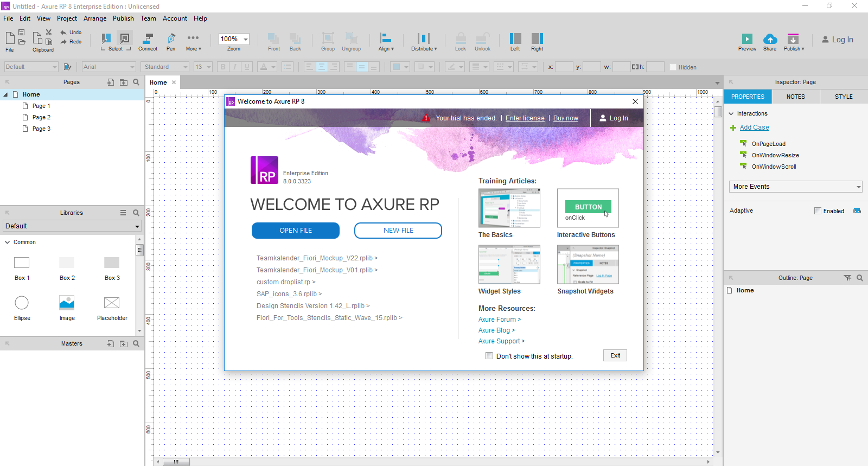Open the Arial font dropdown
Image resolution: width=868 pixels, height=466 pixels.
pos(109,67)
